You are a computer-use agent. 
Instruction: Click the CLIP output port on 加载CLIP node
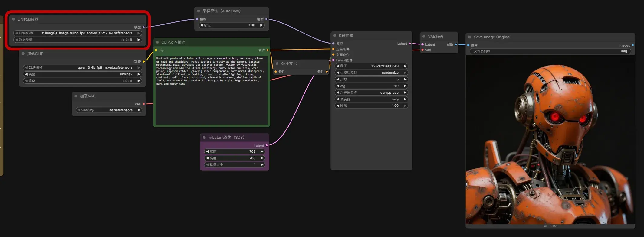click(x=144, y=62)
